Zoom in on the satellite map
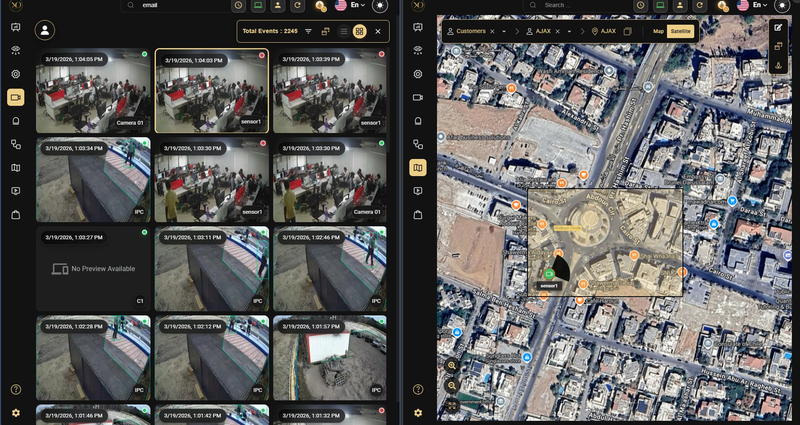This screenshot has height=425, width=800. [x=452, y=365]
